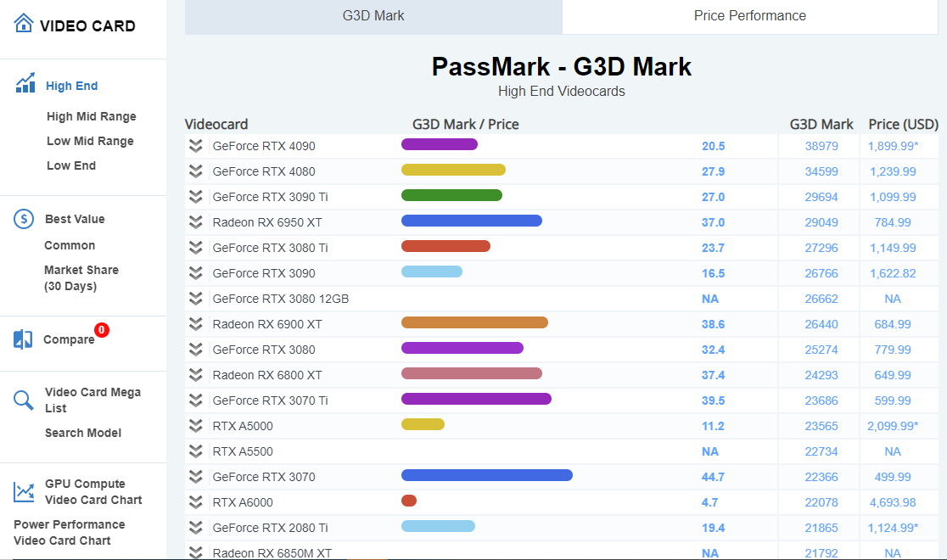Click the Compare icon in sidebar
The width and height of the screenshot is (947, 560).
click(23, 339)
